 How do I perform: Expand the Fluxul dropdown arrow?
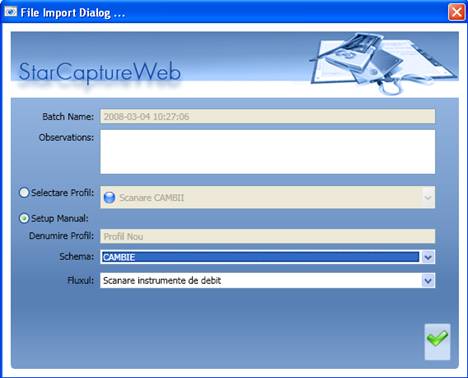428,280
